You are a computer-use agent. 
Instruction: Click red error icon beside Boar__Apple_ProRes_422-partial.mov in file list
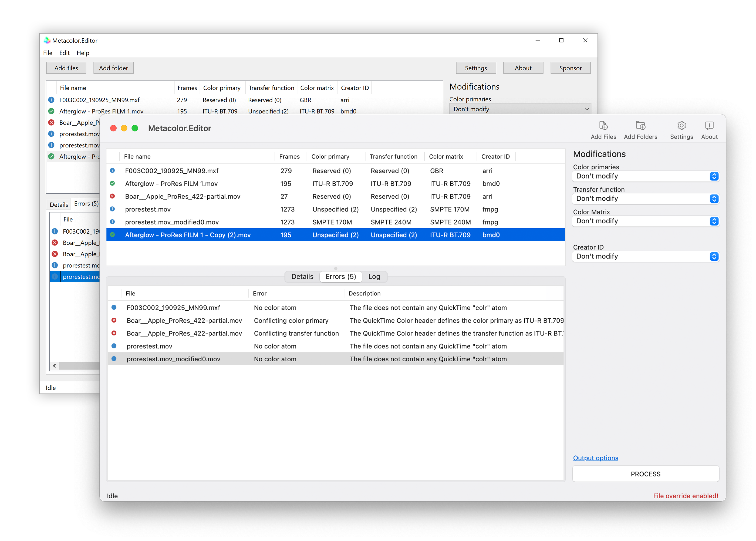(x=113, y=196)
